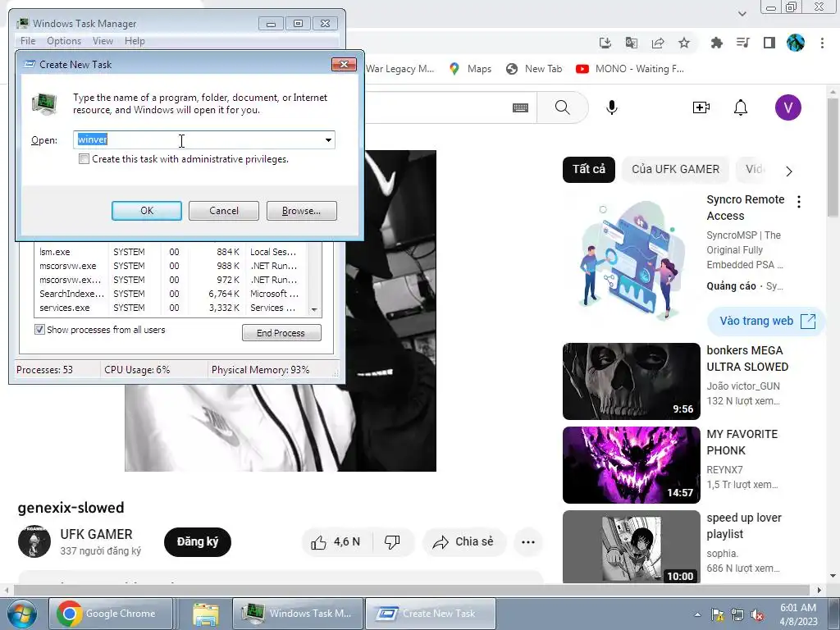Open the Chrome extensions puzzle icon
840x630 pixels.
click(x=716, y=43)
